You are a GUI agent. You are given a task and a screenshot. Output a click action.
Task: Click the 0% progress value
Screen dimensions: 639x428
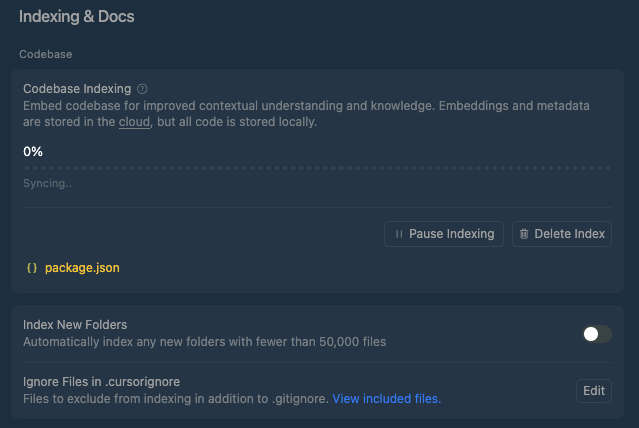point(33,152)
